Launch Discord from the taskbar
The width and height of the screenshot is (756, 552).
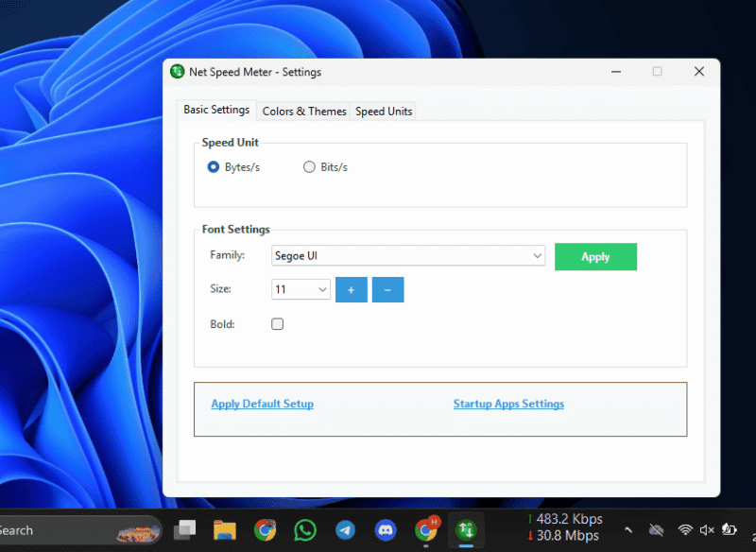386,530
